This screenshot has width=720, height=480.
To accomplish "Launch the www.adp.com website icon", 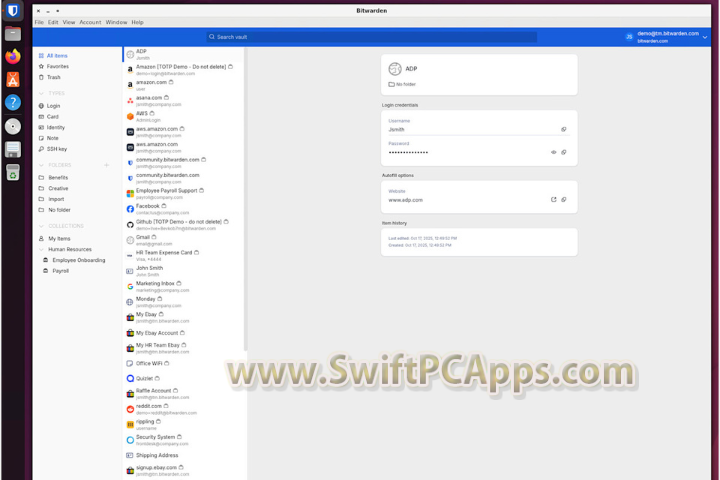I will (x=553, y=199).
